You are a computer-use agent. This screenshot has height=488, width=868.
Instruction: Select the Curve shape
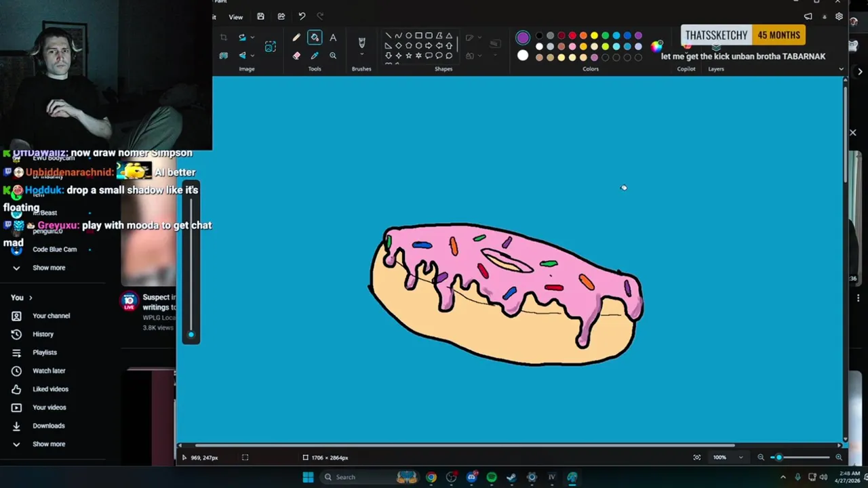[398, 35]
